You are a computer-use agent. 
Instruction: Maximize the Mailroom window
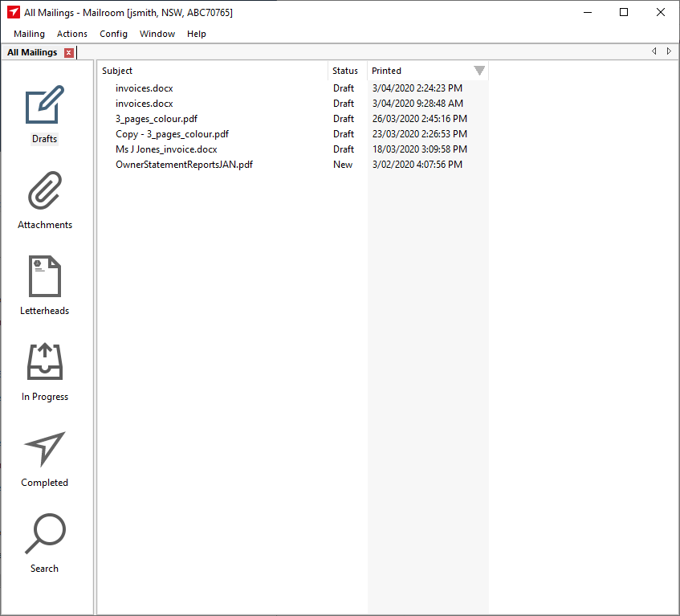click(624, 12)
